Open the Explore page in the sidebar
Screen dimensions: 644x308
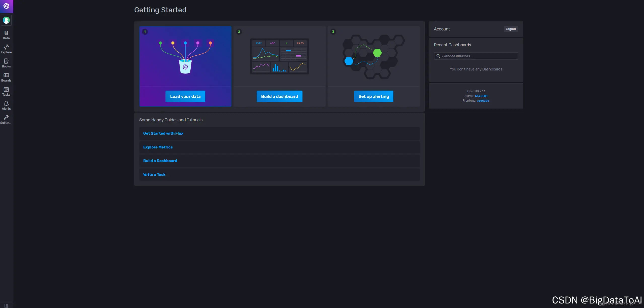6,49
